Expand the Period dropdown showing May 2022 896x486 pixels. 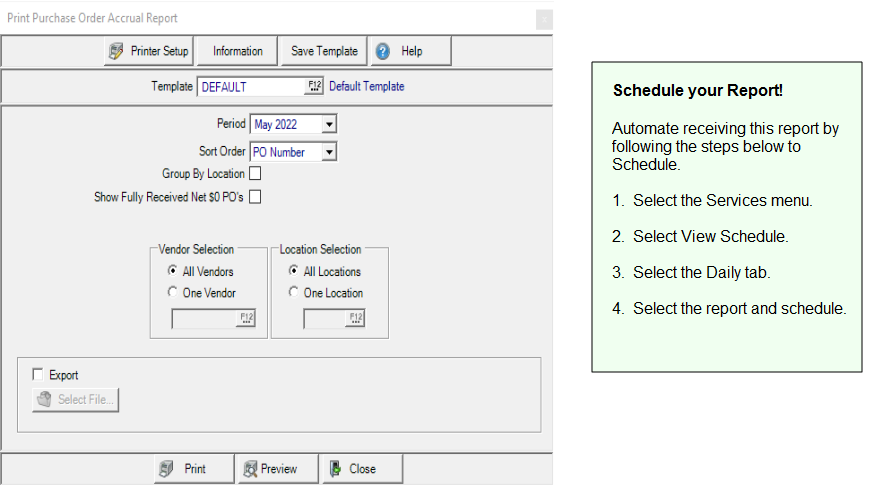click(x=330, y=125)
